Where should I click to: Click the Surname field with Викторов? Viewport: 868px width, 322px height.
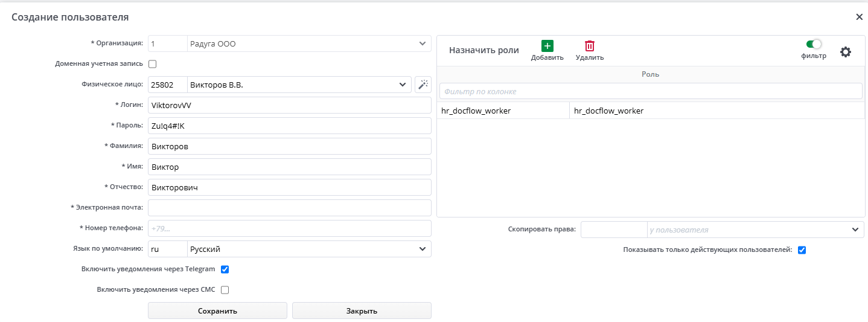290,146
